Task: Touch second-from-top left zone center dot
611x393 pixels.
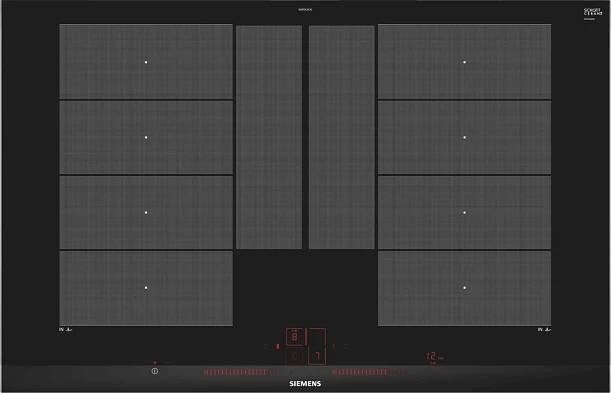Action: [x=146, y=137]
